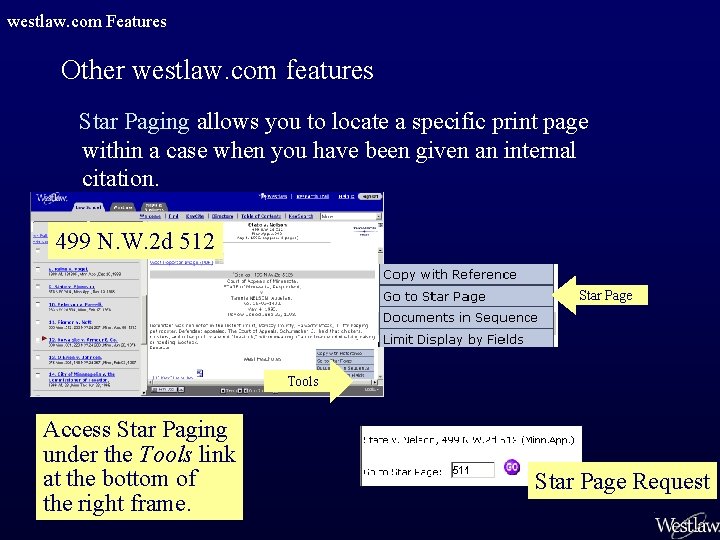Image resolution: width=720 pixels, height=540 pixels.
Task: Click the Sign Off button in Westlaw header
Action: coord(370,196)
